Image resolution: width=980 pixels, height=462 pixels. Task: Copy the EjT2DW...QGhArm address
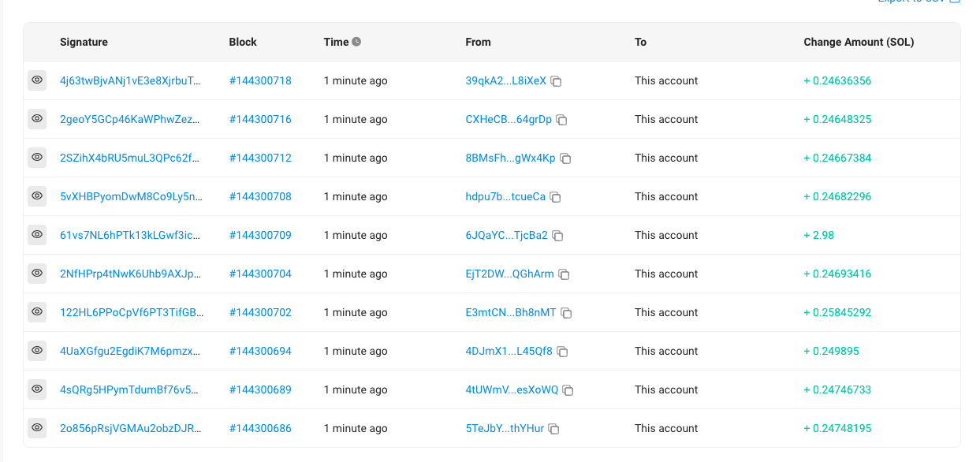click(564, 274)
